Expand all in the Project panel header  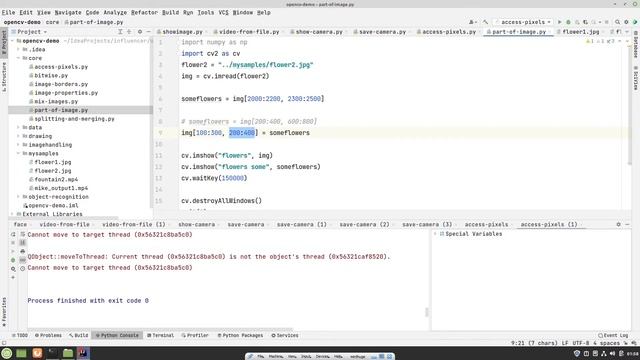click(120, 31)
